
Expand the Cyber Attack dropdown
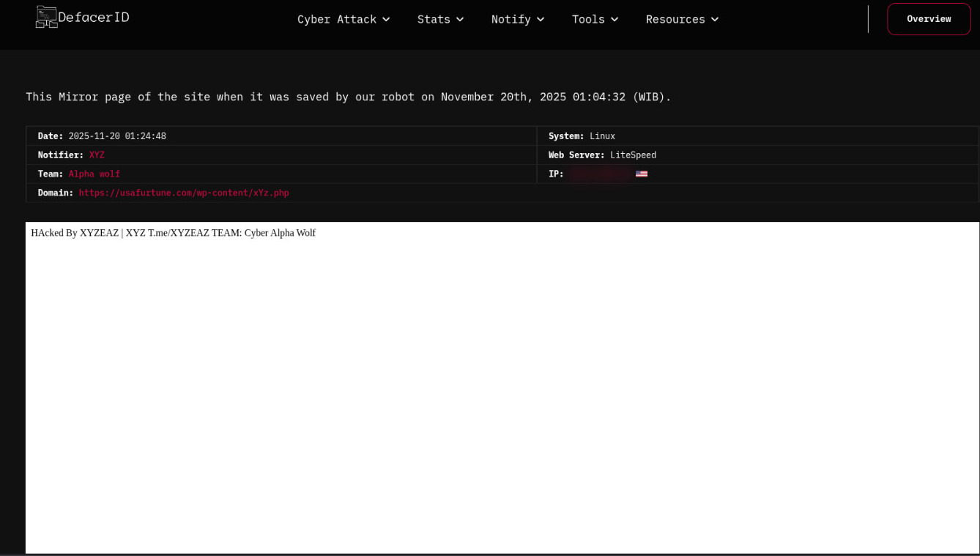386,19
